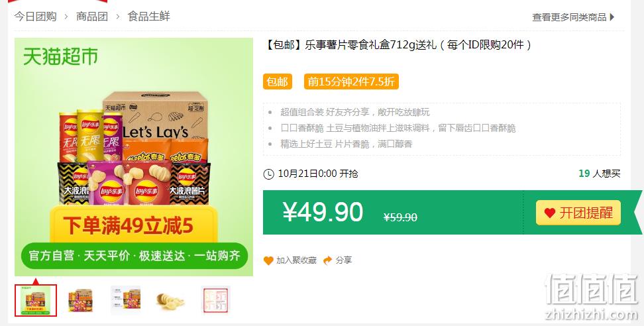Click chevron between 今日团购 and 商品团
Viewport: 644px width, 326px height.
66,17
